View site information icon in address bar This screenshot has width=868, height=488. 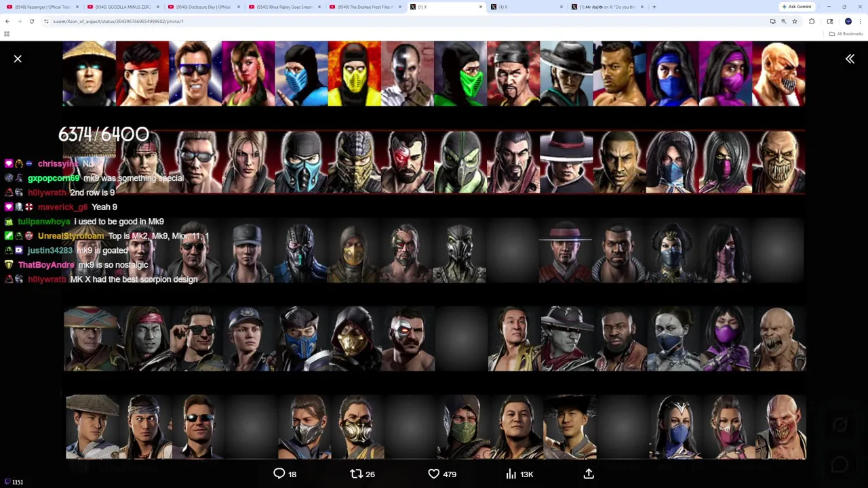click(46, 21)
